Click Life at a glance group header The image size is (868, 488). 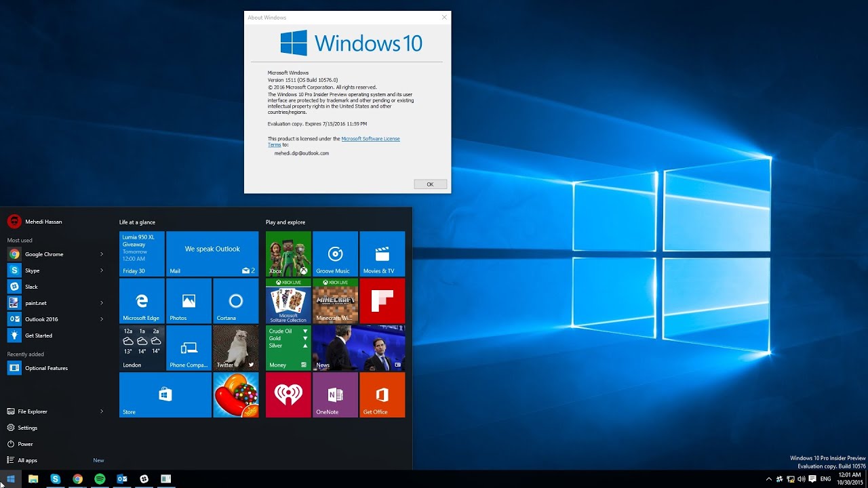point(137,222)
